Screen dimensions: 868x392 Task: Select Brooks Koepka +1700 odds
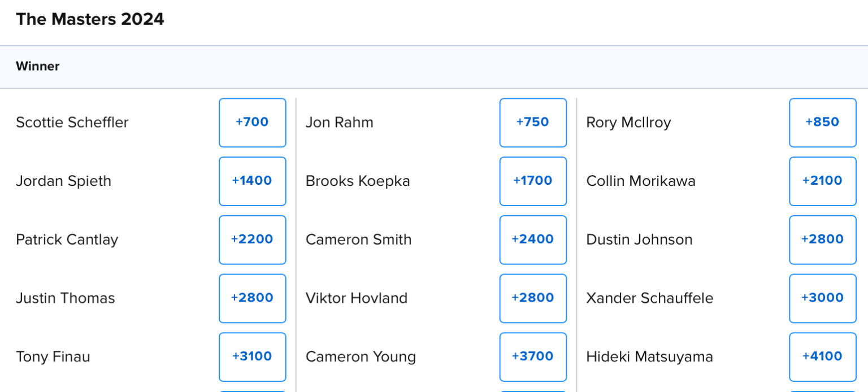533,181
